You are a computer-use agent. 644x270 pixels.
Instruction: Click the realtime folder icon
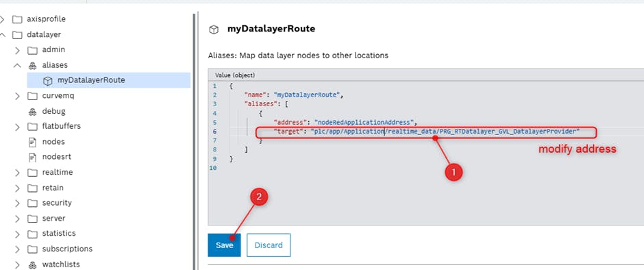coord(32,173)
